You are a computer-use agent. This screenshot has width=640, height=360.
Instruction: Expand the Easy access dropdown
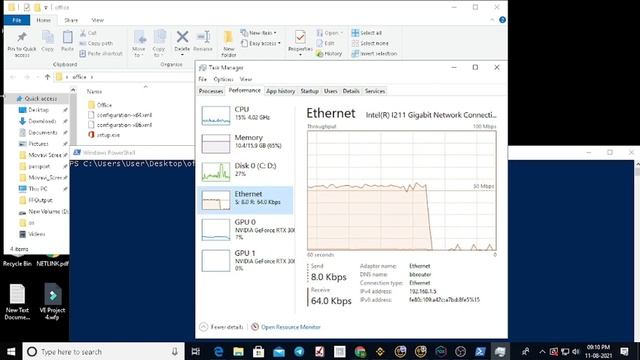(x=261, y=43)
